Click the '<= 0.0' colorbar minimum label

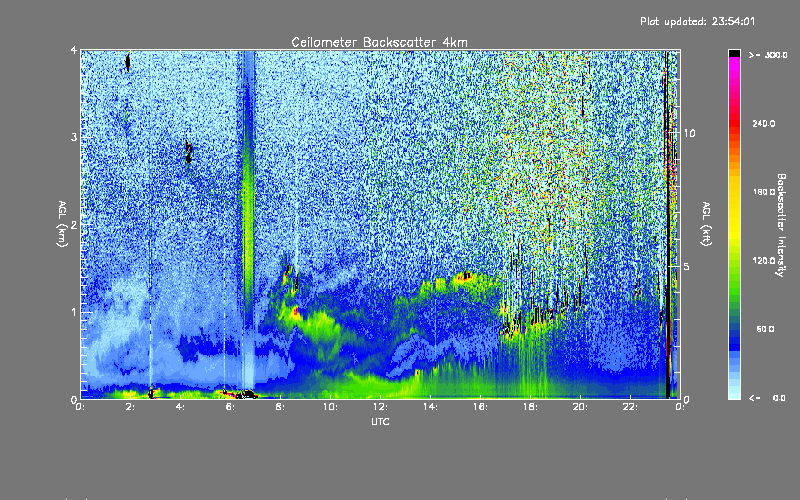pyautogui.click(x=767, y=398)
